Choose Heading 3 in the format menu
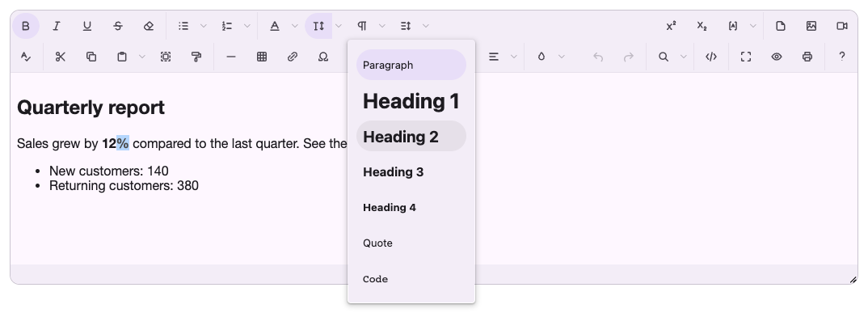This screenshot has height=313, width=868. 411,171
